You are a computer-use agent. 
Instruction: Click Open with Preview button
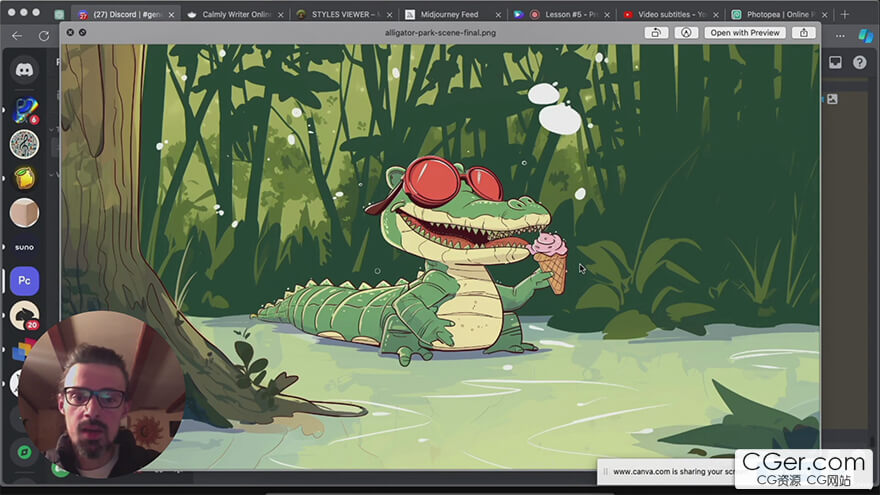(x=745, y=33)
